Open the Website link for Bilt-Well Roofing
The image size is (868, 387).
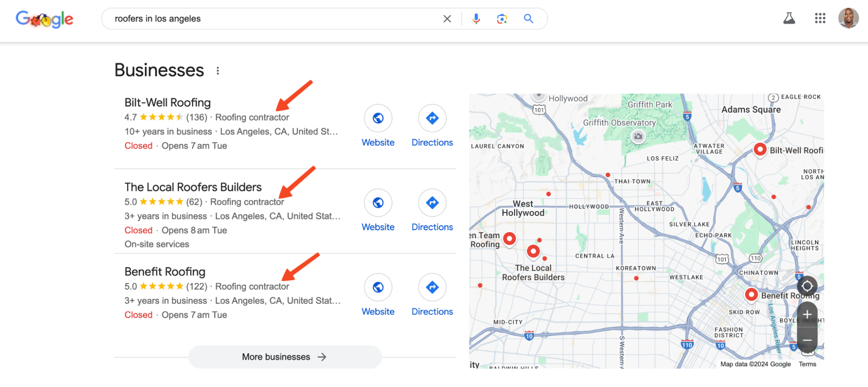tap(378, 142)
